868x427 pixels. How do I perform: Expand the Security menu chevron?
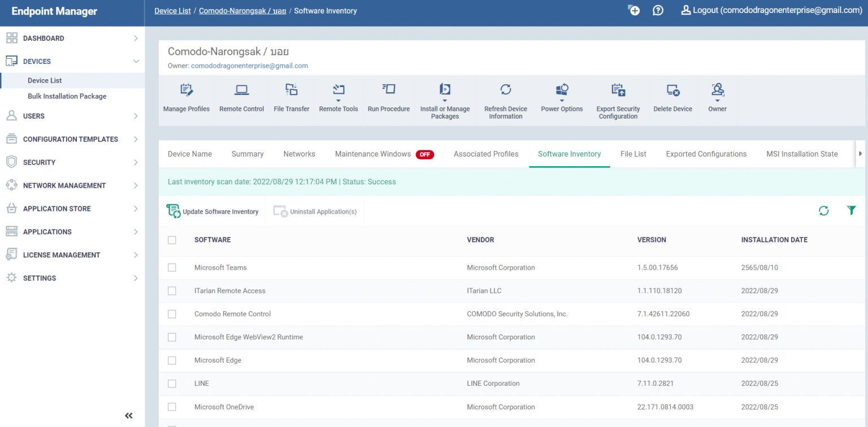[136, 162]
